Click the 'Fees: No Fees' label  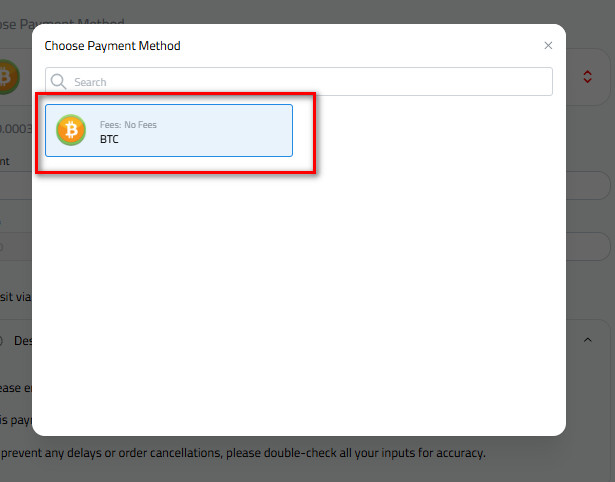(x=128, y=125)
